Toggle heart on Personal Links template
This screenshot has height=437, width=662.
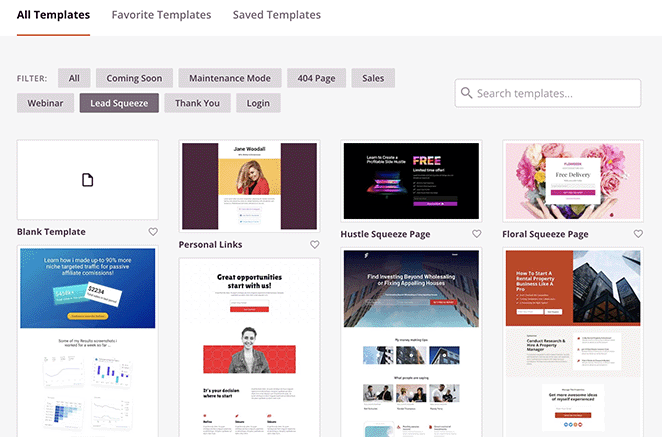tap(315, 244)
